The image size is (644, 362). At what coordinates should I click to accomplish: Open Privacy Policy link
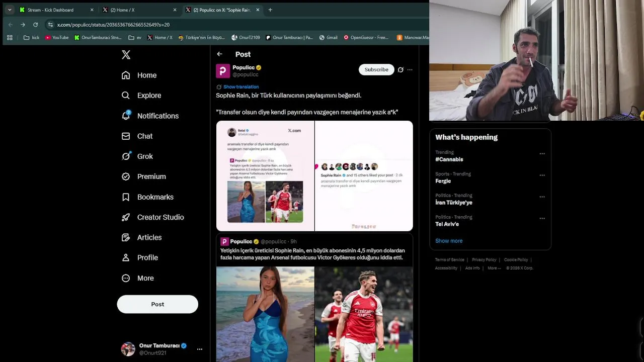(484, 260)
